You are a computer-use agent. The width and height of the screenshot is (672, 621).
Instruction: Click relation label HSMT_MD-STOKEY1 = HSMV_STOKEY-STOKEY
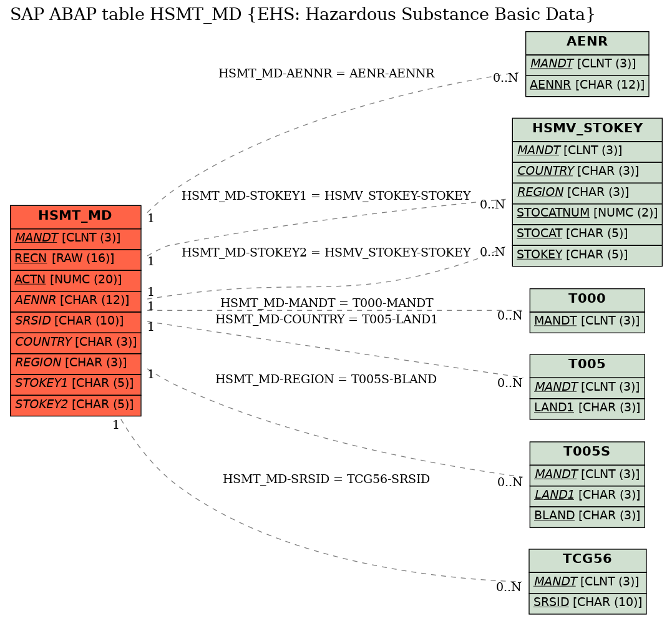click(326, 195)
